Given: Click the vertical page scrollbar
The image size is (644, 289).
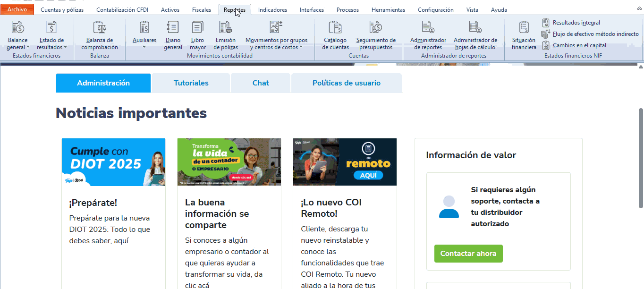Looking at the screenshot, I should click(641, 158).
